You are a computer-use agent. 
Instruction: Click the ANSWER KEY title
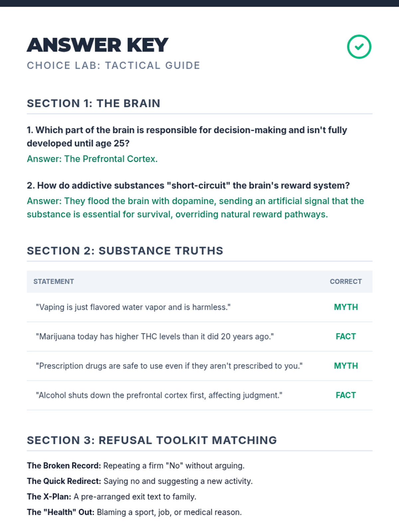(97, 45)
